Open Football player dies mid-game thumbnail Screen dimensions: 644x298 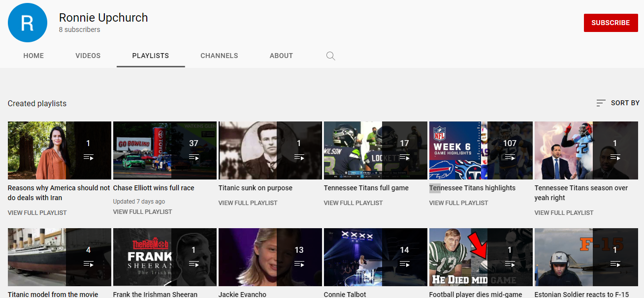coord(458,257)
